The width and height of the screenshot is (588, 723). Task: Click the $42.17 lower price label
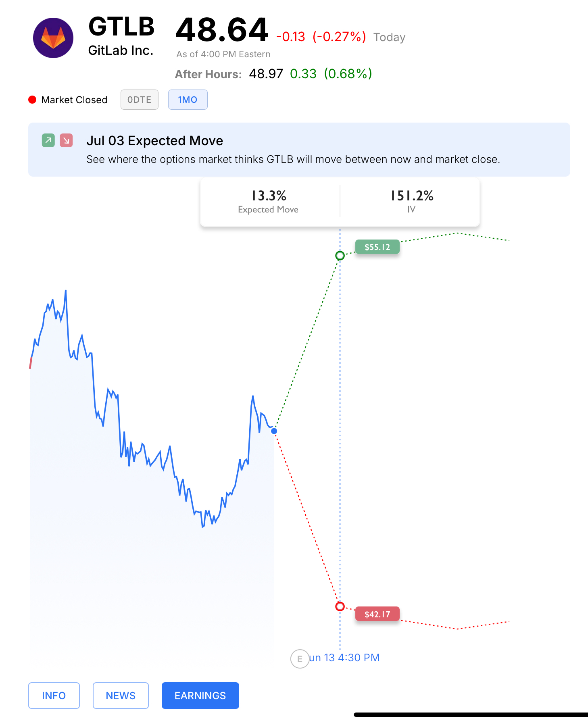[x=377, y=614]
